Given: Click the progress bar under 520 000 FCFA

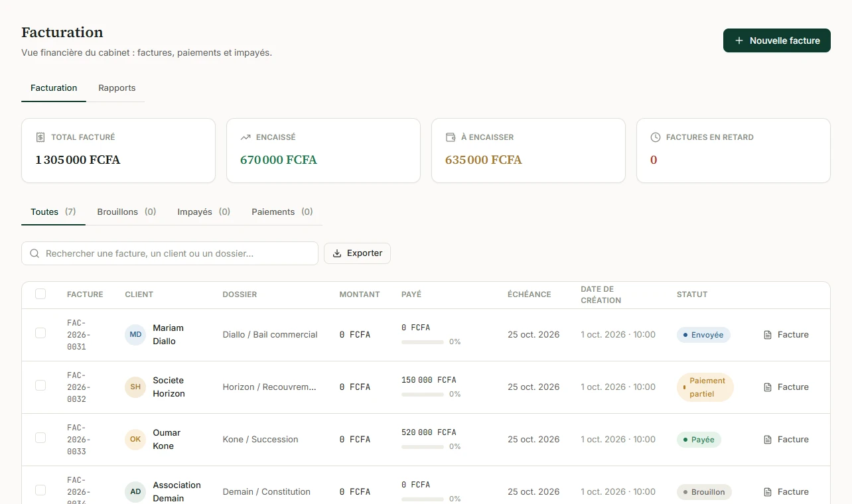Looking at the screenshot, I should pyautogui.click(x=423, y=447).
